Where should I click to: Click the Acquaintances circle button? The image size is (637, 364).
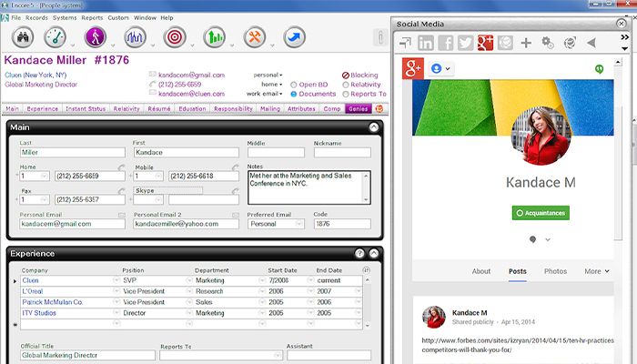pyautogui.click(x=541, y=213)
